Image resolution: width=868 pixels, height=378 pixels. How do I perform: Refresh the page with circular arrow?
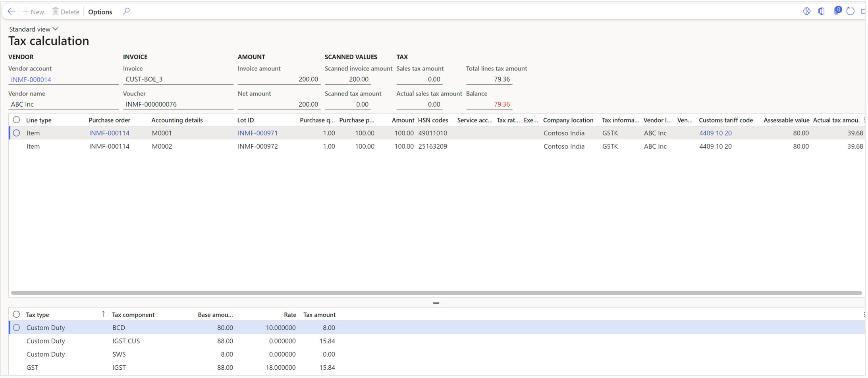point(850,11)
